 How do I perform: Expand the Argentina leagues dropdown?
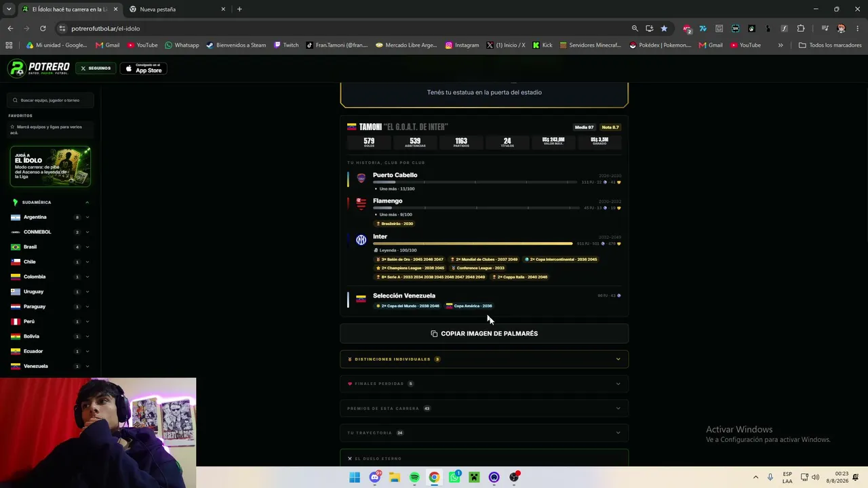[87, 218]
